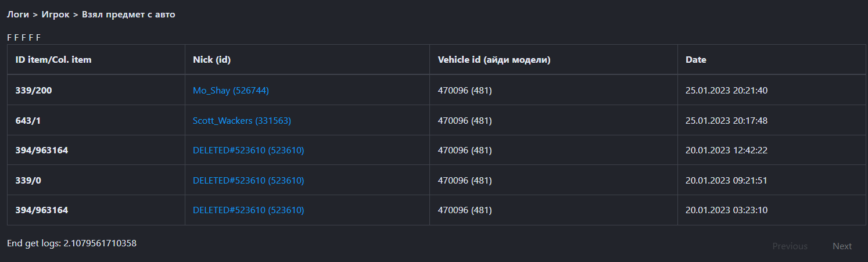
Task: Click the 'Логи > Игрок > Взял предмет с авто' breadcrumb
Action: (x=91, y=15)
